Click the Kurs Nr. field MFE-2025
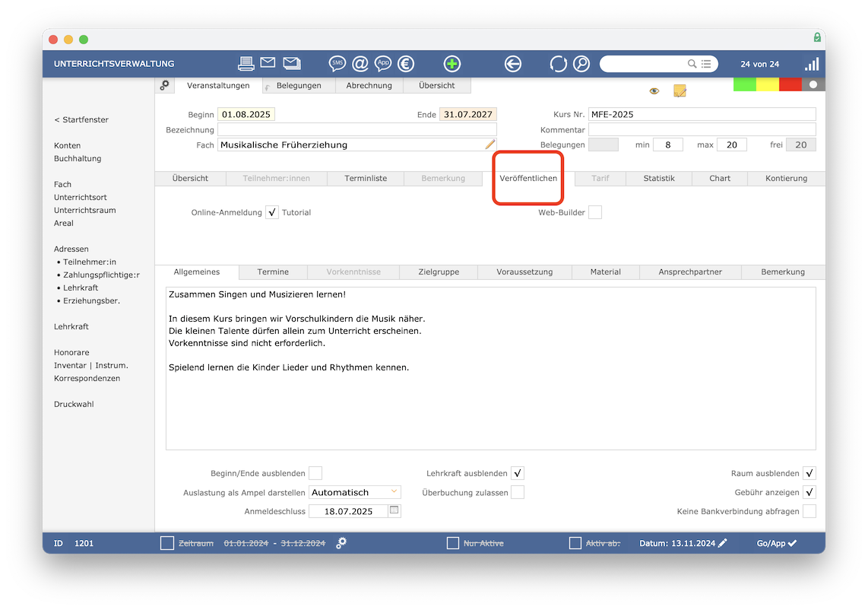The width and height of the screenshot is (868, 610). click(702, 114)
